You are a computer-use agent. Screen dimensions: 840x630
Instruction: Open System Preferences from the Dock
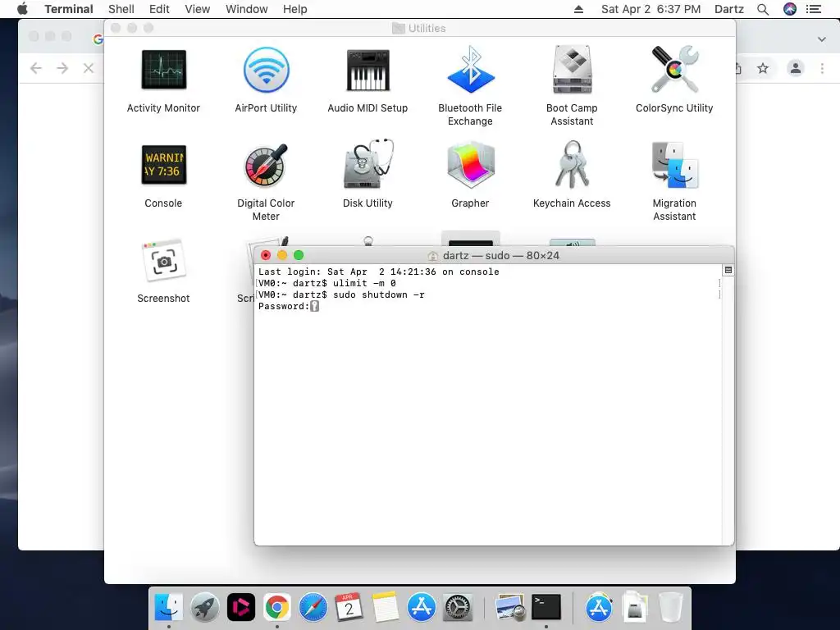458,607
